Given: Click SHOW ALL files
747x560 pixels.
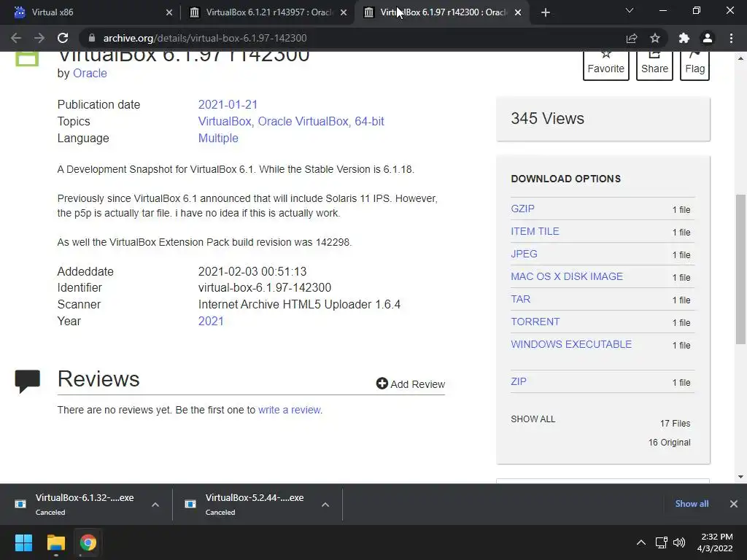Looking at the screenshot, I should (533, 419).
